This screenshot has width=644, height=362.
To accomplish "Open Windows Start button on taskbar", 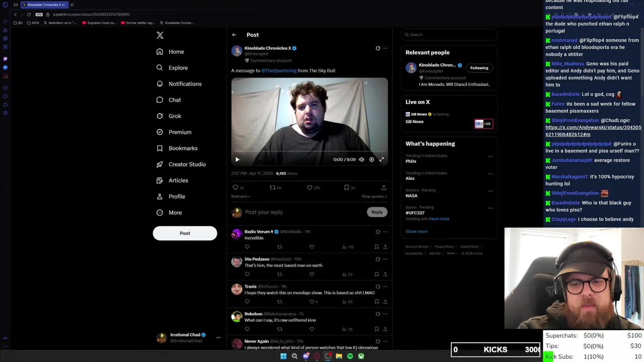I will (x=283, y=356).
